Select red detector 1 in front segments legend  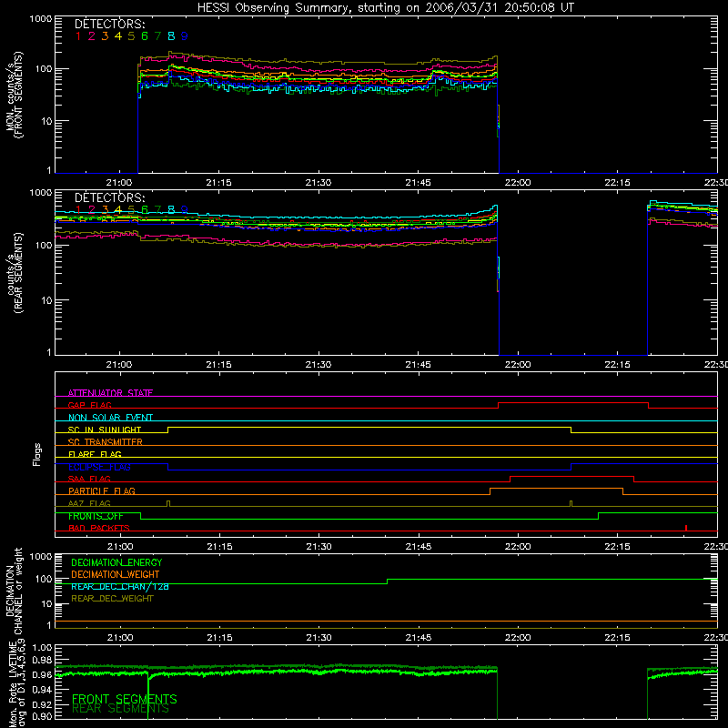78,35
